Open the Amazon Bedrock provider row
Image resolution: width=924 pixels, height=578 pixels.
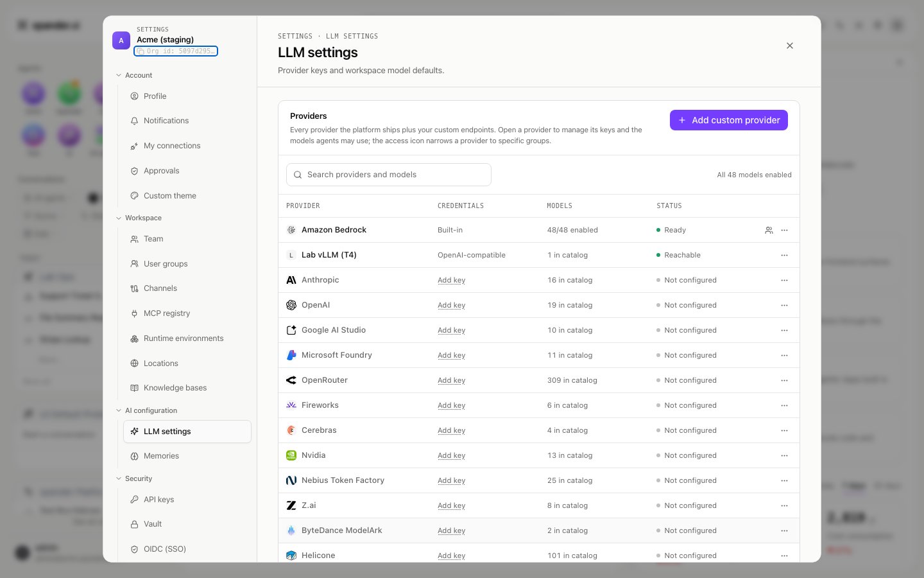(539, 230)
